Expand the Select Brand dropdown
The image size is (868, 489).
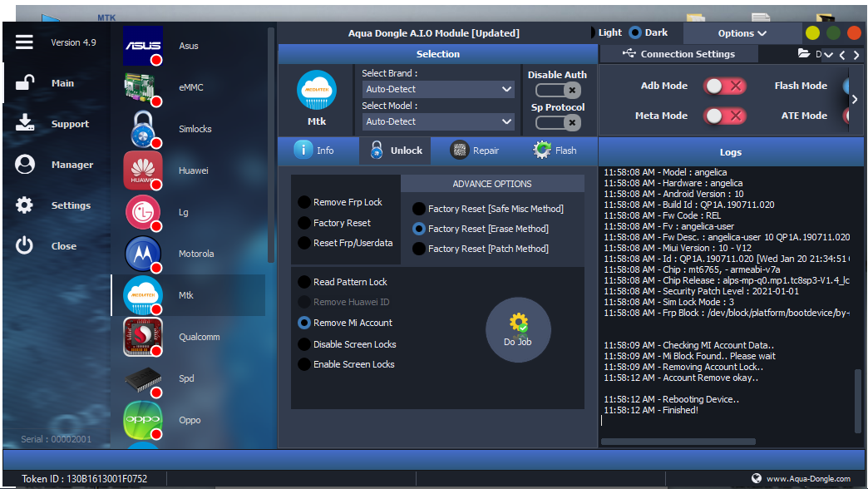[438, 89]
